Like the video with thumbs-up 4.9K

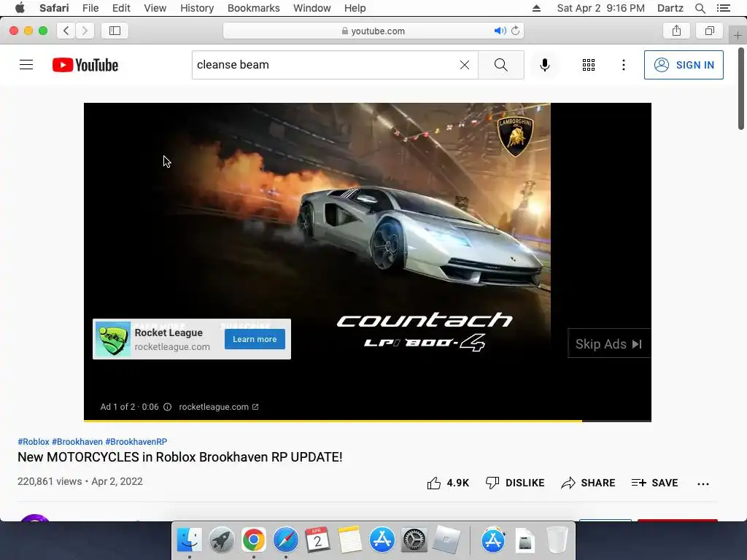(448, 483)
